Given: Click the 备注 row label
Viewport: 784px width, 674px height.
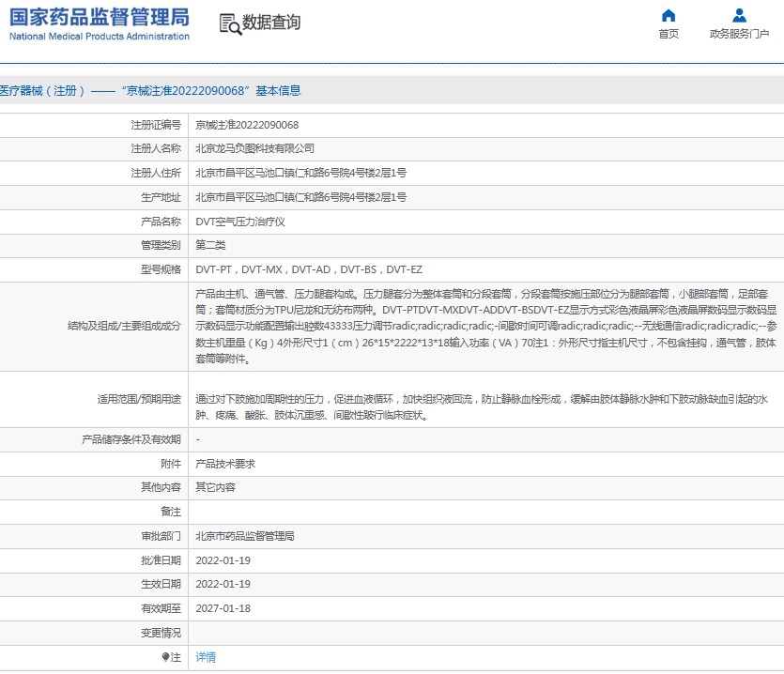Looking at the screenshot, I should coord(171,512).
